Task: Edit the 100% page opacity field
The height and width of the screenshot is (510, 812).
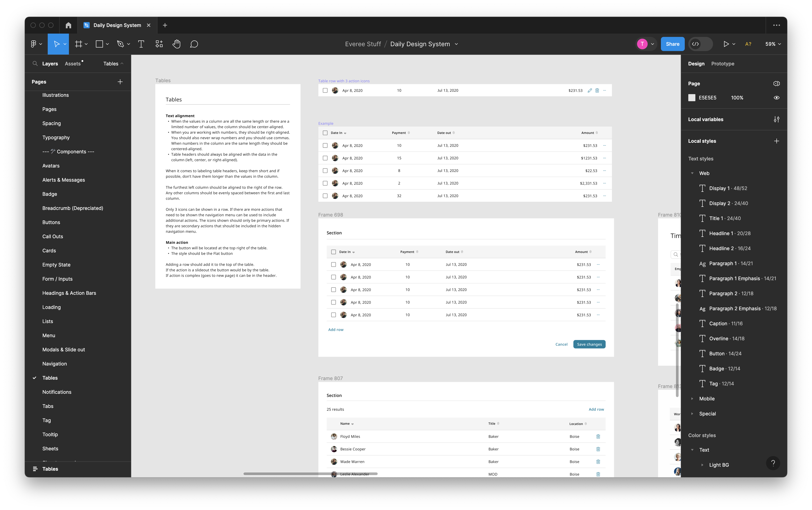Action: [737, 98]
